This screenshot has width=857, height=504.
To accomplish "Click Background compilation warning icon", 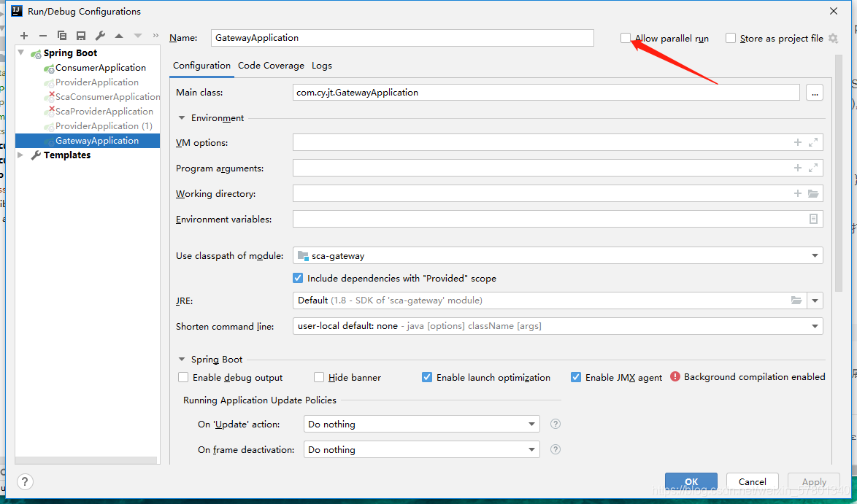I will coord(675,377).
